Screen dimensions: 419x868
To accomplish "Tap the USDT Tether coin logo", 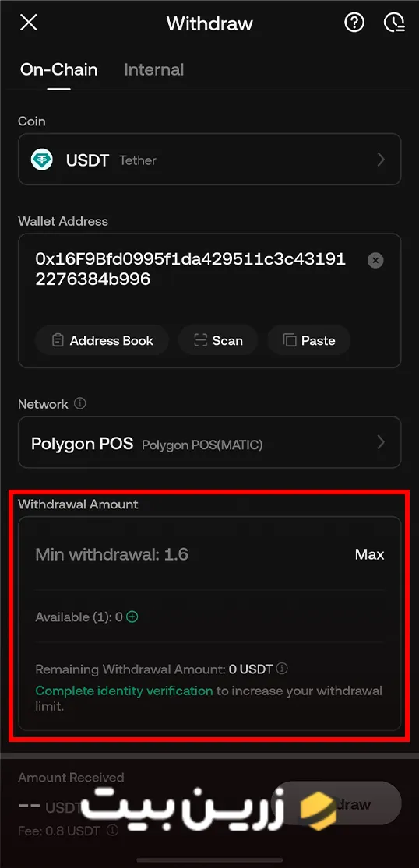I will pyautogui.click(x=42, y=160).
